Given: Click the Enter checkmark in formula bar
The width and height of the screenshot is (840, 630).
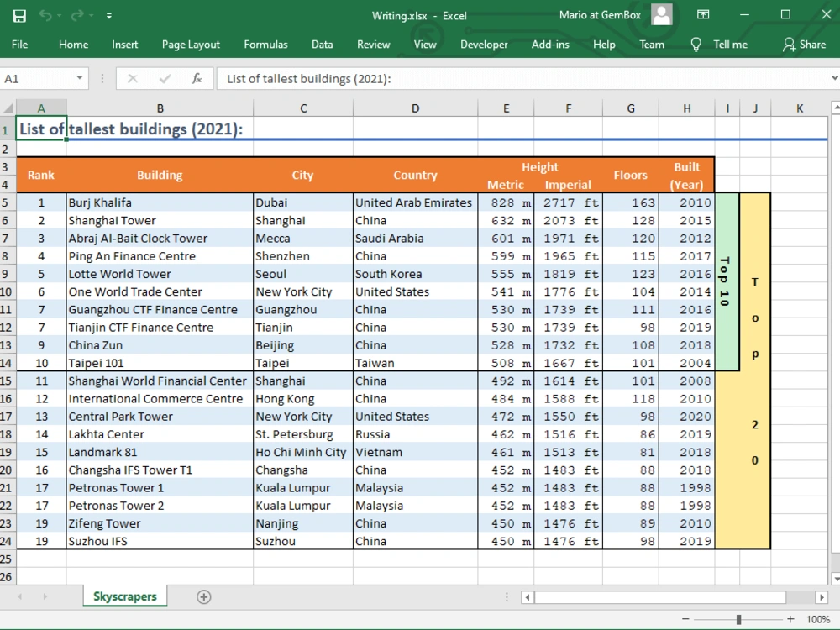Looking at the screenshot, I should click(x=165, y=79).
